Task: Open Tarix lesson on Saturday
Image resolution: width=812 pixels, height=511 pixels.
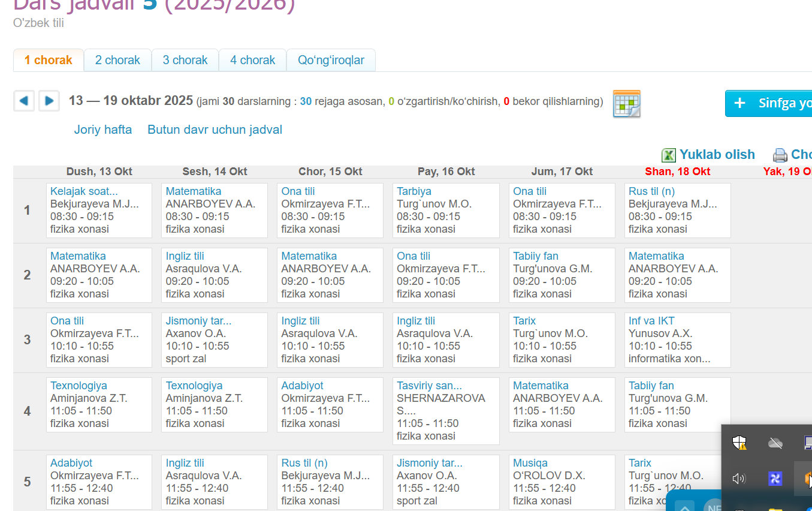Action: (x=640, y=463)
